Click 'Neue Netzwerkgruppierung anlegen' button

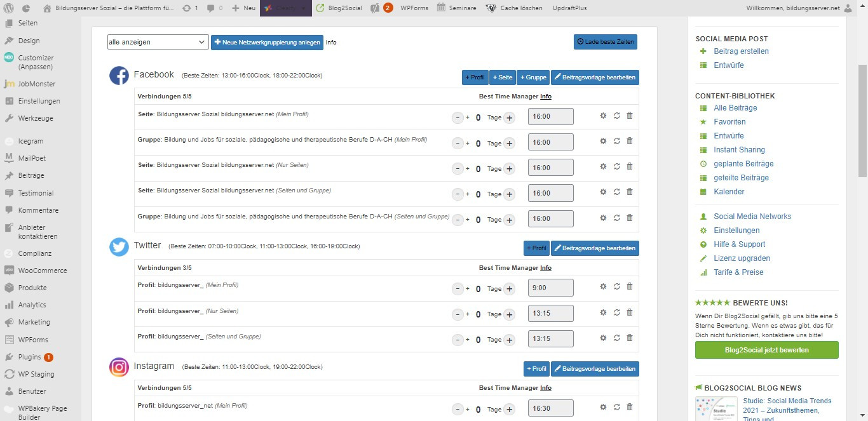coord(267,42)
